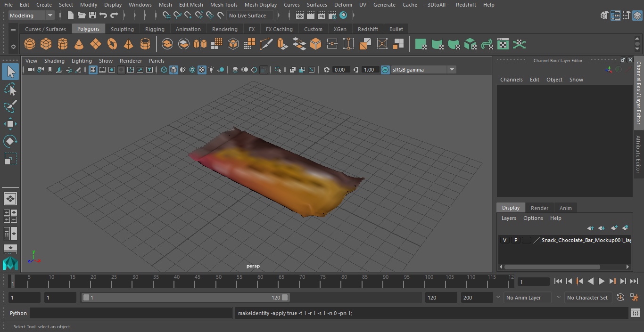
Task: Click the Open Scene folder icon
Action: click(x=82, y=16)
